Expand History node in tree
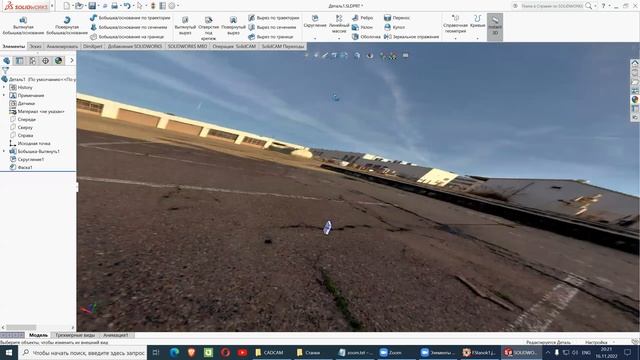 pos(4,87)
